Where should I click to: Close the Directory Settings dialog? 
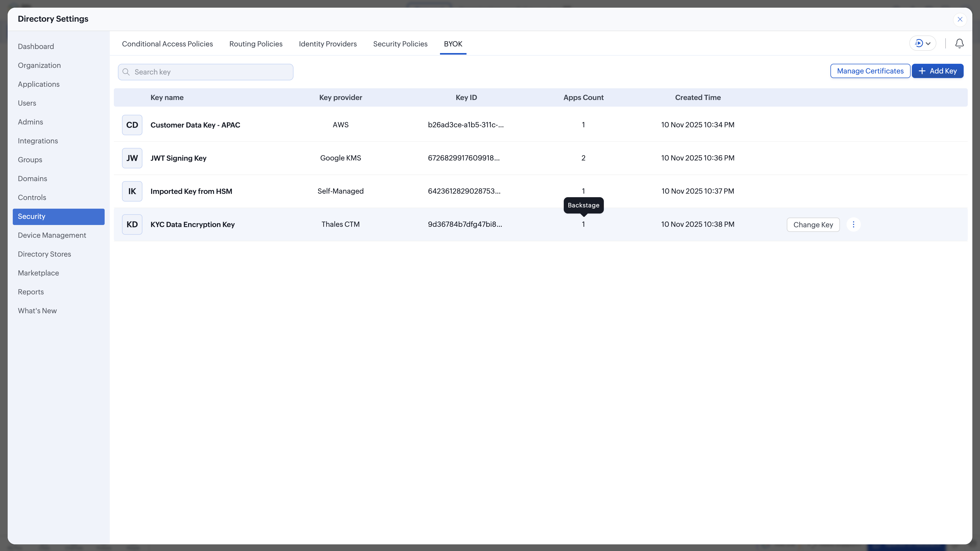[x=960, y=19]
